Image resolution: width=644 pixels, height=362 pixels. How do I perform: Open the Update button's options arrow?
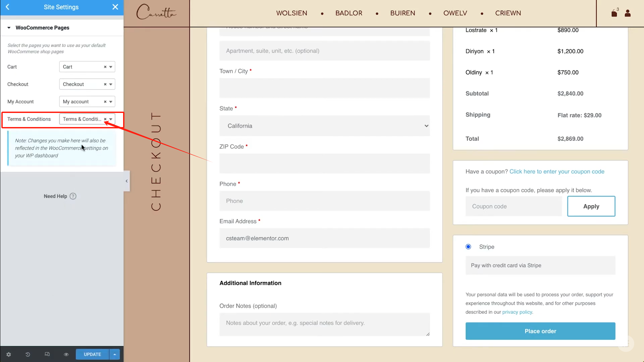point(114,354)
